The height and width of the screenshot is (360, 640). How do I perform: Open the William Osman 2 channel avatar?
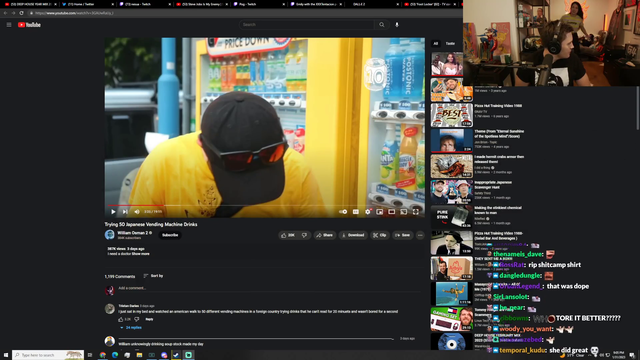click(x=109, y=235)
